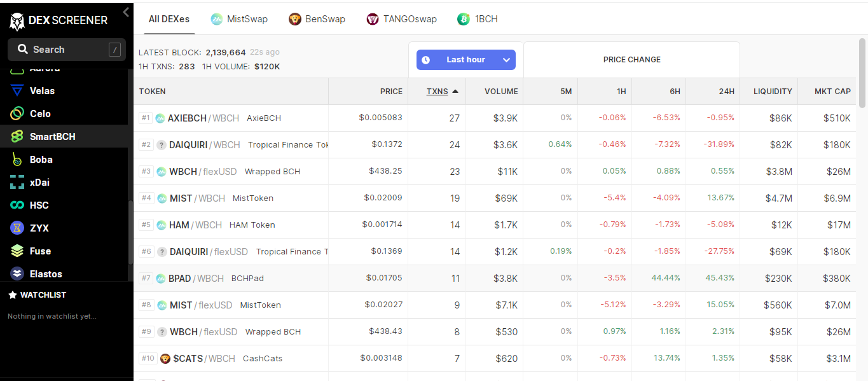The width and height of the screenshot is (868, 381).
Task: Open the Celo chain icon
Action: [x=17, y=114]
